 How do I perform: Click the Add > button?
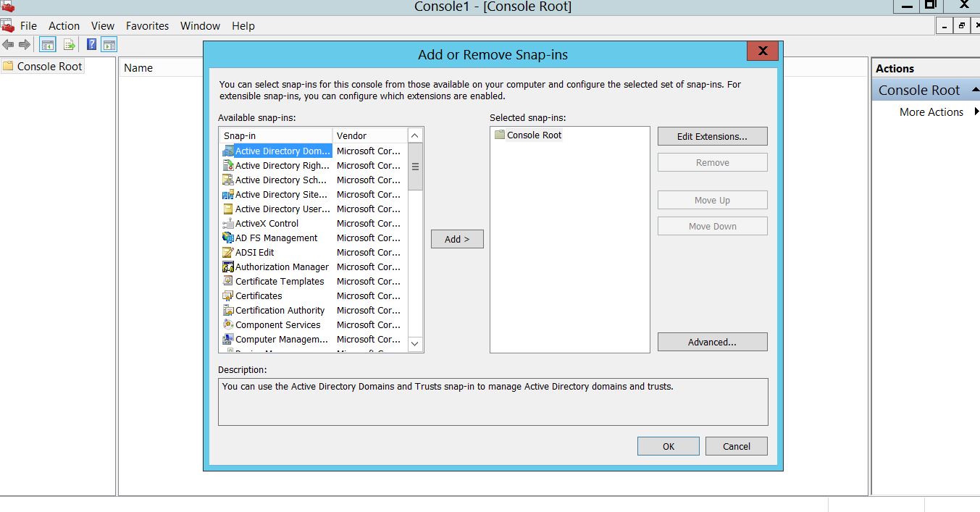pos(457,239)
